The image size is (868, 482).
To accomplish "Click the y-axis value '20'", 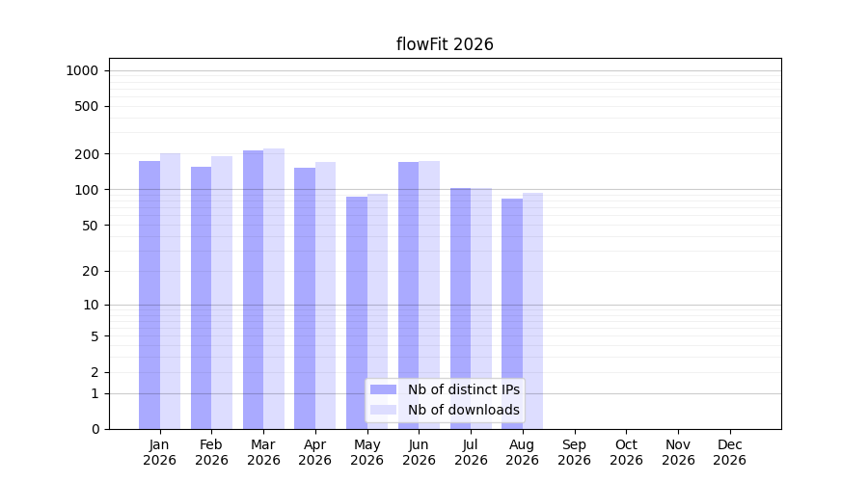I will pyautogui.click(x=91, y=271).
